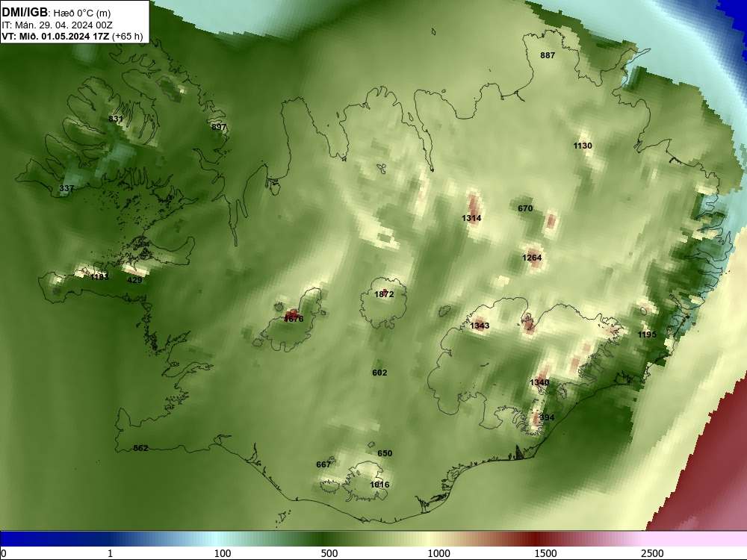The height and width of the screenshot is (560, 747).
Task: Click the 1872 glacier value
Action: pyautogui.click(x=384, y=294)
